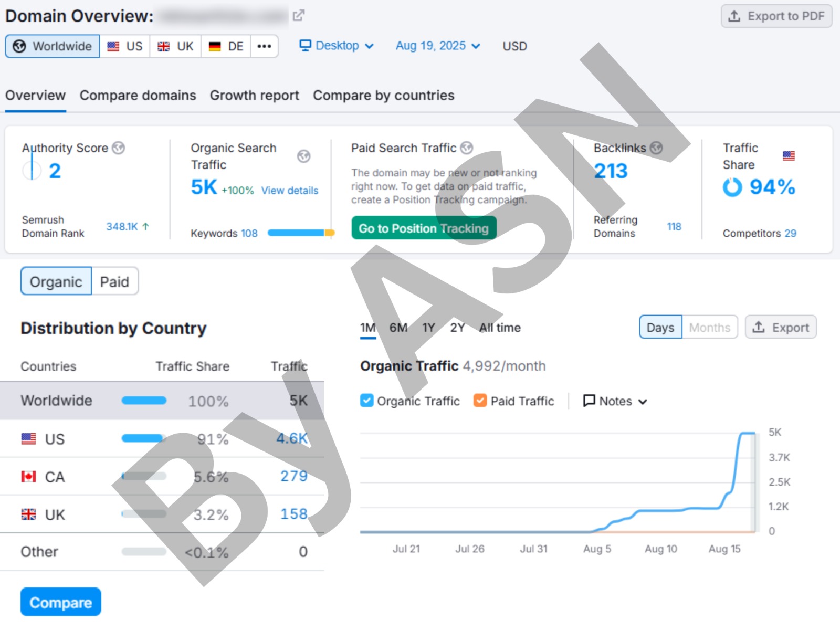Open more countries via three-dots icon
840x630 pixels.
point(264,46)
